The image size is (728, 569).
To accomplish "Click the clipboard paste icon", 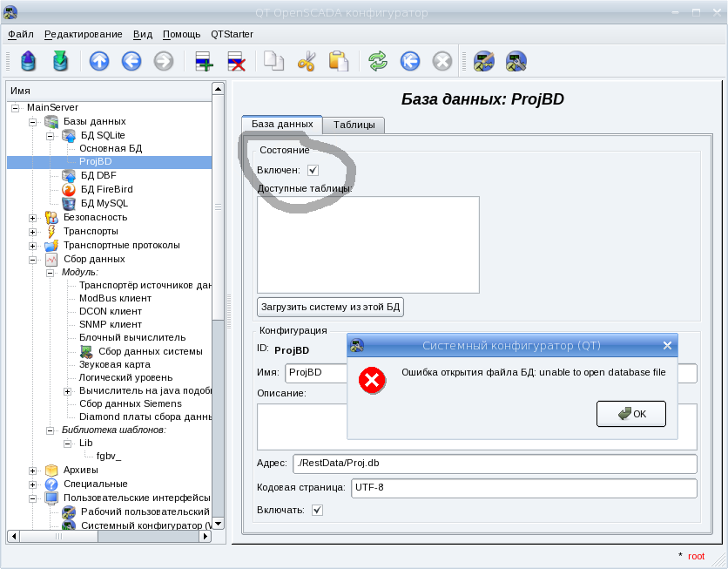I will point(338,61).
